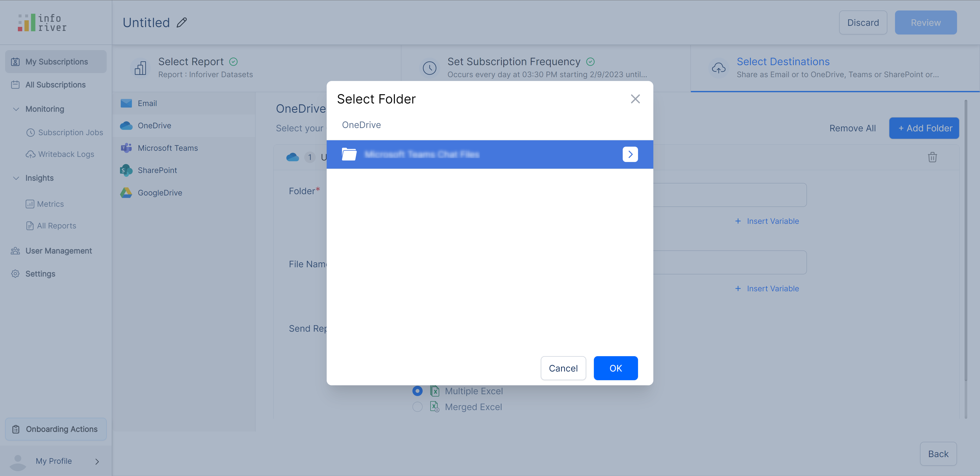Expand the highlighted folder with chevron arrow
This screenshot has width=980, height=476.
[630, 154]
